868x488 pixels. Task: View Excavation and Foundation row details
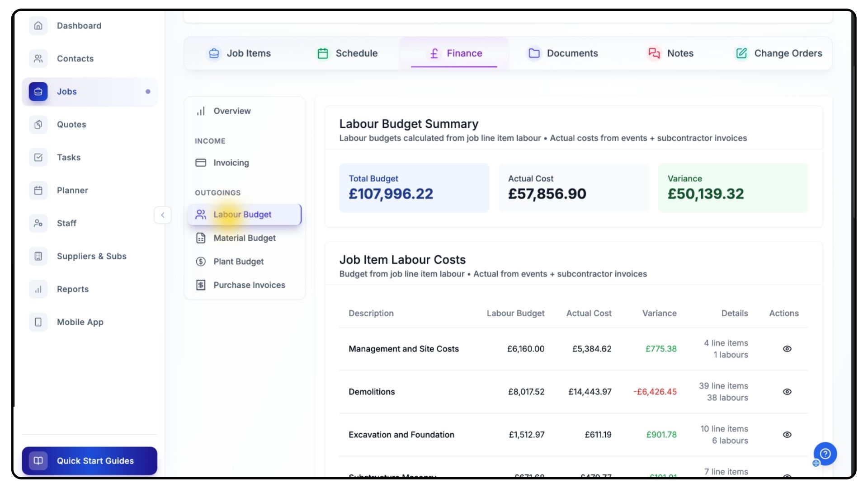[x=787, y=435]
